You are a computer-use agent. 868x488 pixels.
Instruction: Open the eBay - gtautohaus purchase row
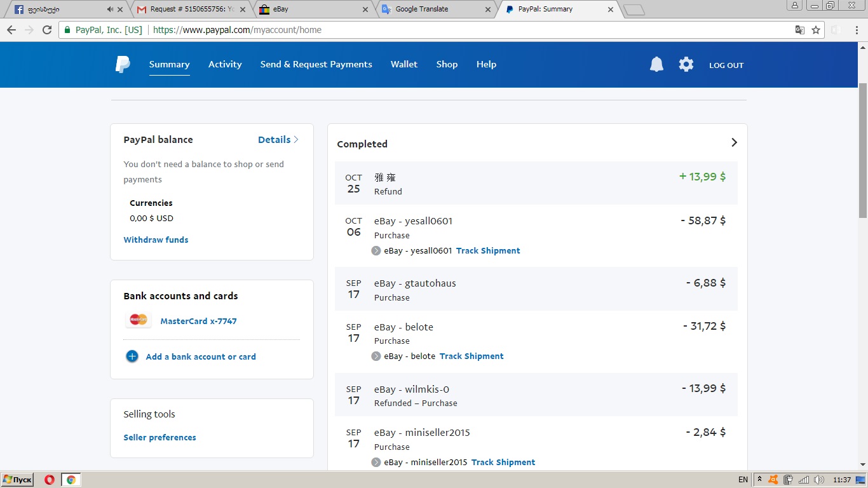click(536, 289)
